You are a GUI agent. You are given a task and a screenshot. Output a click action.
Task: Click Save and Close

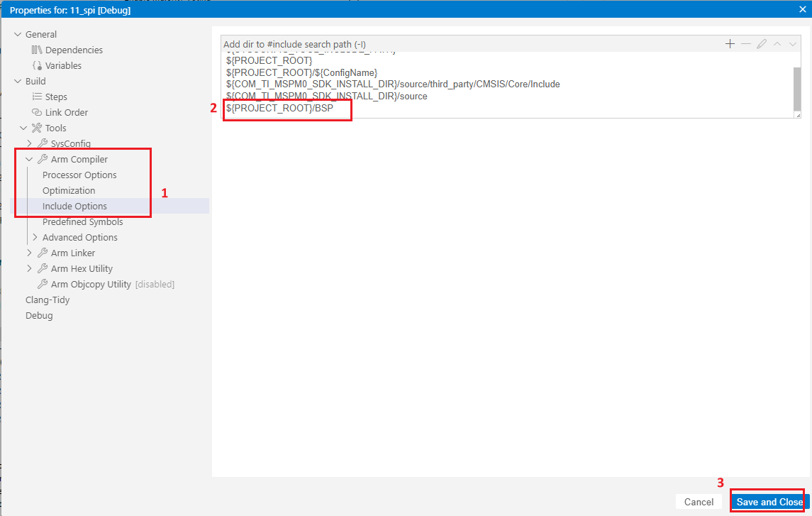[769, 502]
